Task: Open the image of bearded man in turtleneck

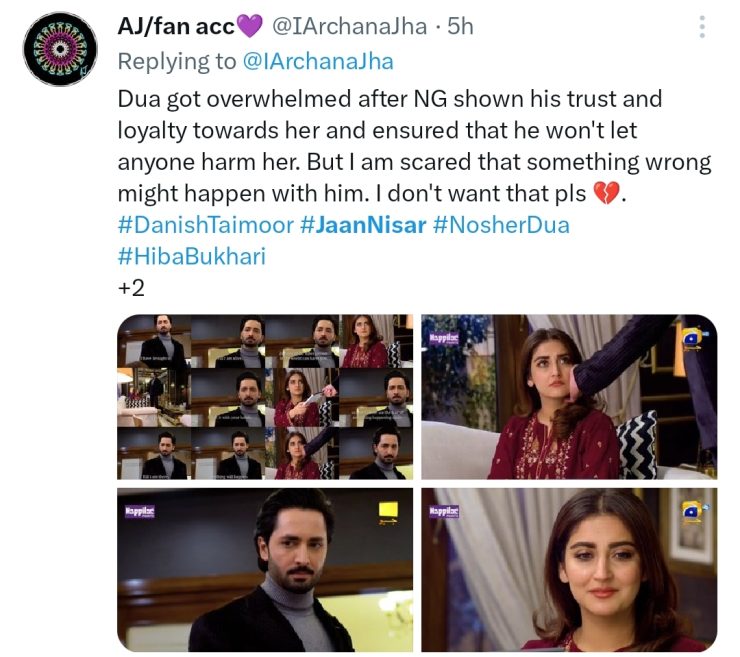Action: pyautogui.click(x=265, y=570)
